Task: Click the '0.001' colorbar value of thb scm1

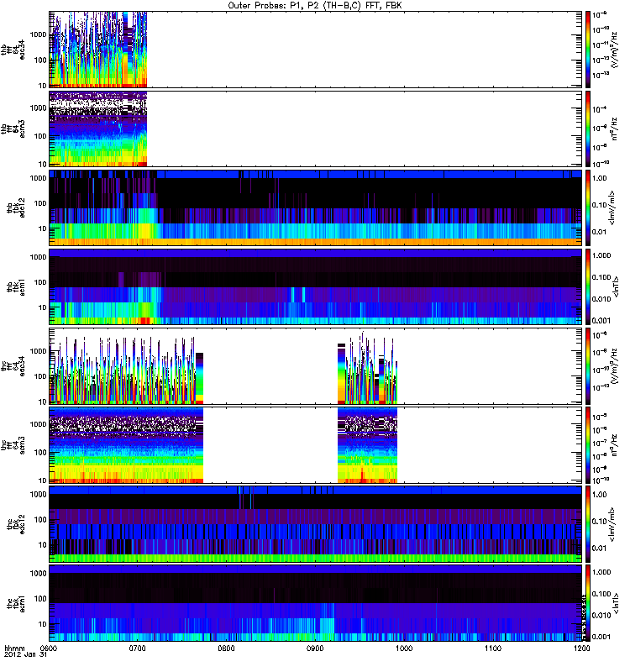Action: pyautogui.click(x=601, y=320)
